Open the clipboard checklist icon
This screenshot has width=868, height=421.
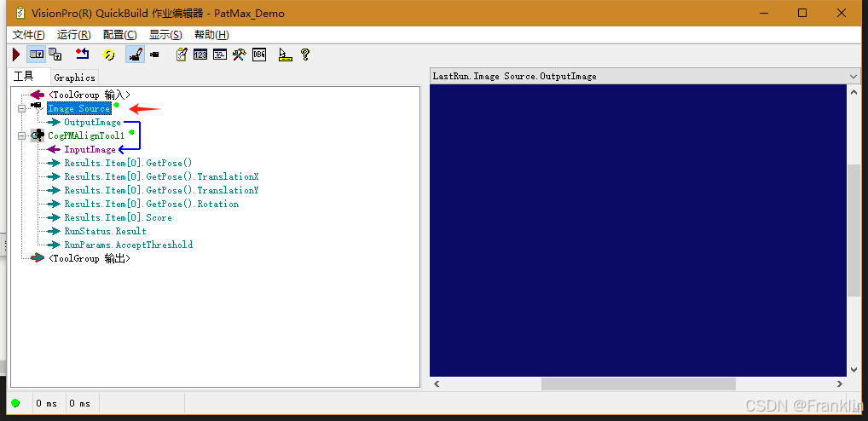pyautogui.click(x=182, y=55)
